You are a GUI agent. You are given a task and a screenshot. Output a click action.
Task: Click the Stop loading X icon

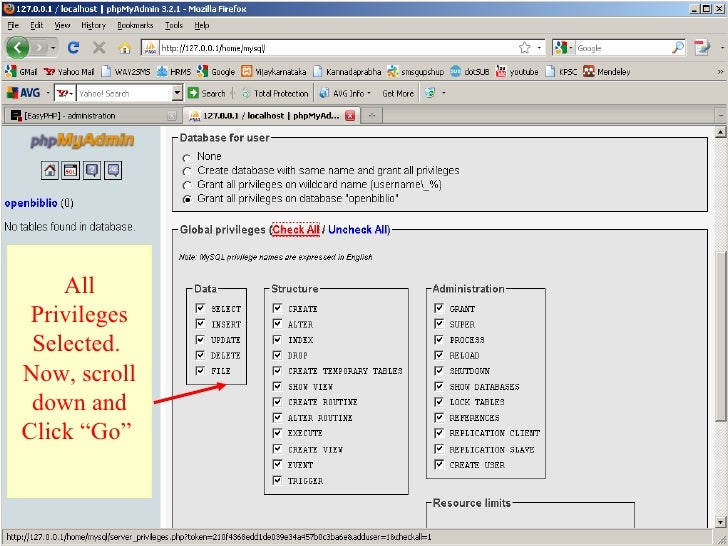(x=99, y=47)
